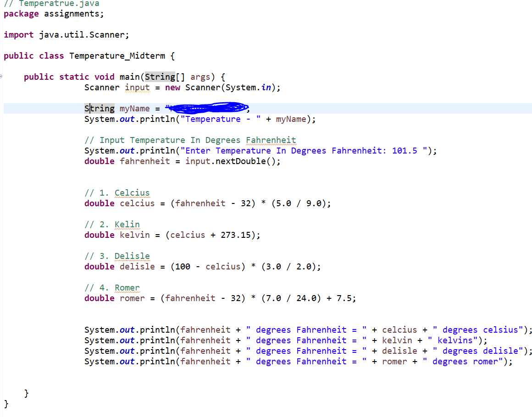Image resolution: width=532 pixels, height=417 pixels.
Task: Click the underlined input identifier
Action: click(x=137, y=87)
